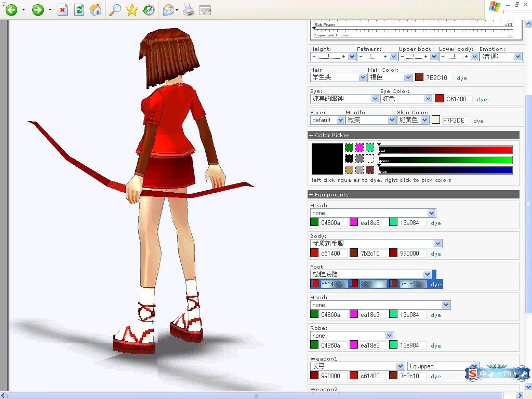Screen dimensions: 532x399
Task: Click the dye link beside Skin Color
Action: click(x=478, y=121)
